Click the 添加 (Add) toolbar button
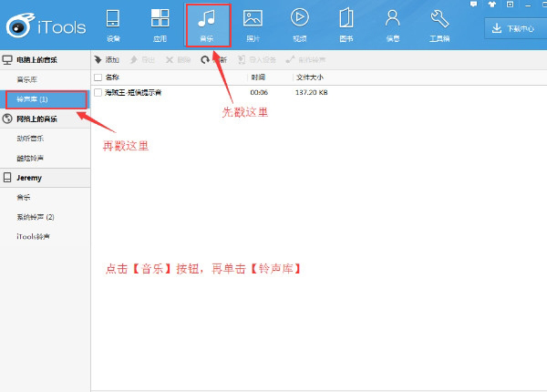This screenshot has width=547, height=392. (108, 59)
